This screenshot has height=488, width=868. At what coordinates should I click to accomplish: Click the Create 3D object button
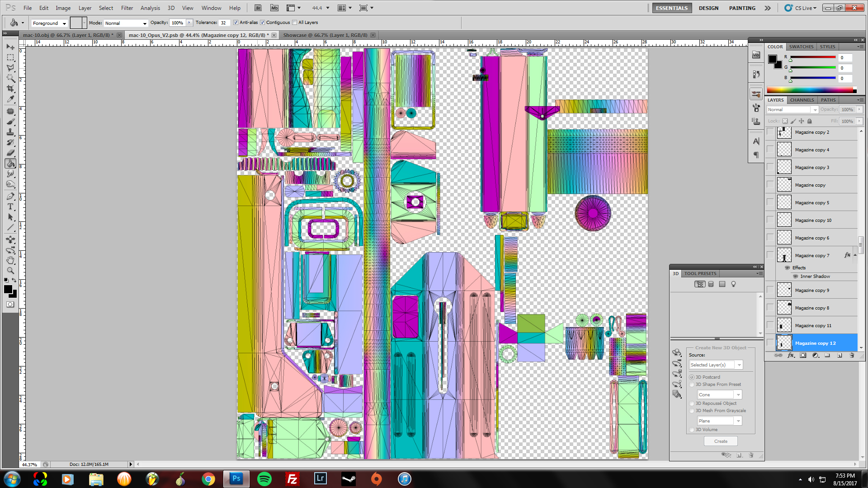(721, 441)
